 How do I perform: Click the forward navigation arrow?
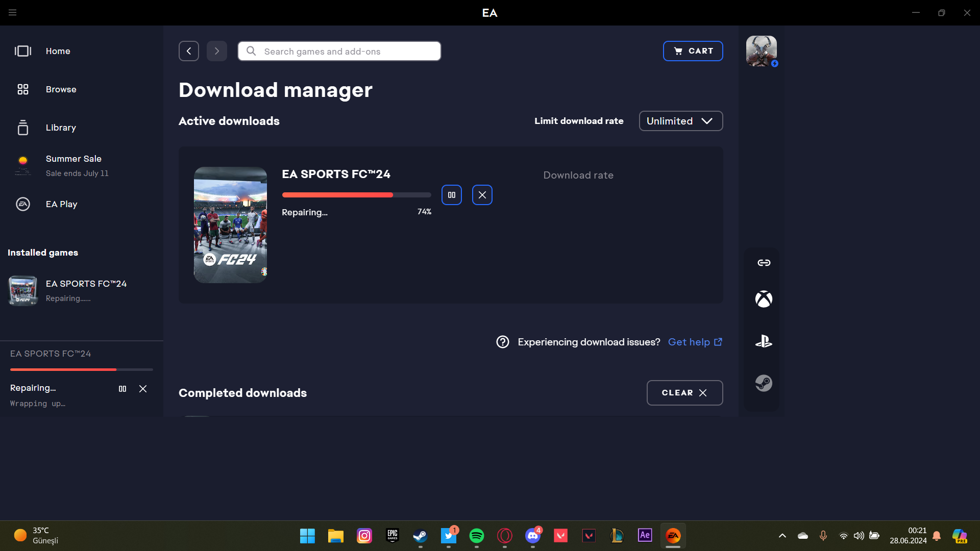(x=217, y=51)
